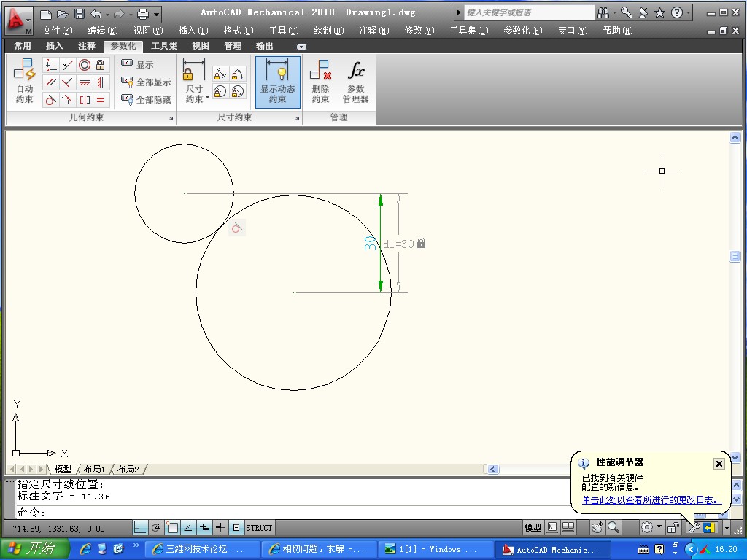
Task: Open the 绘制(D) menu
Action: point(329,31)
